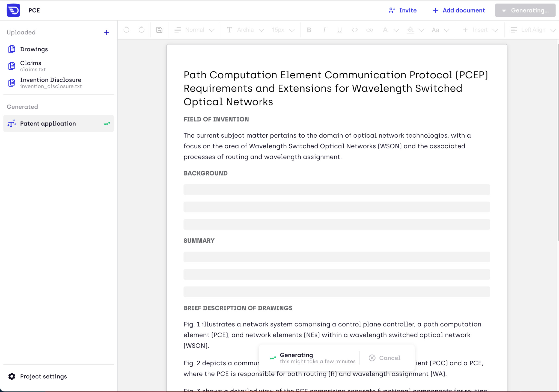
Task: Click the app logo in the header
Action: click(x=13, y=10)
